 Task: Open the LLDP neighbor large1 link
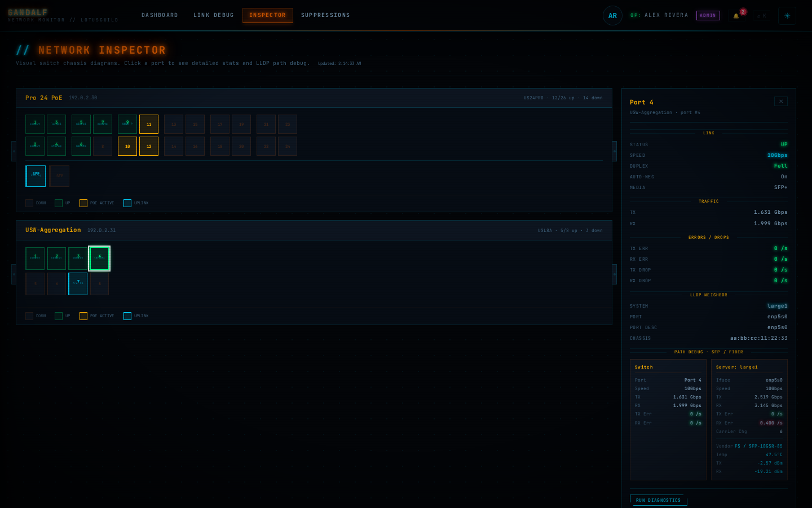click(777, 306)
